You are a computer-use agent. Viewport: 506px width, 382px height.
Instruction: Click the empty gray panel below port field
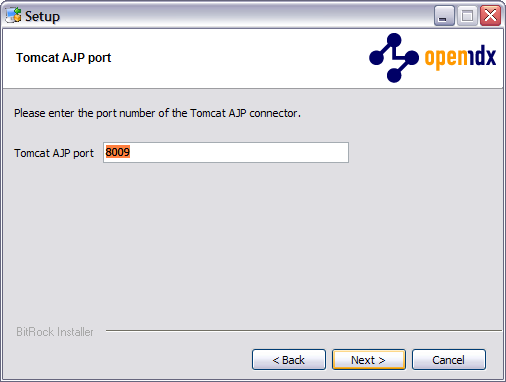click(253, 243)
